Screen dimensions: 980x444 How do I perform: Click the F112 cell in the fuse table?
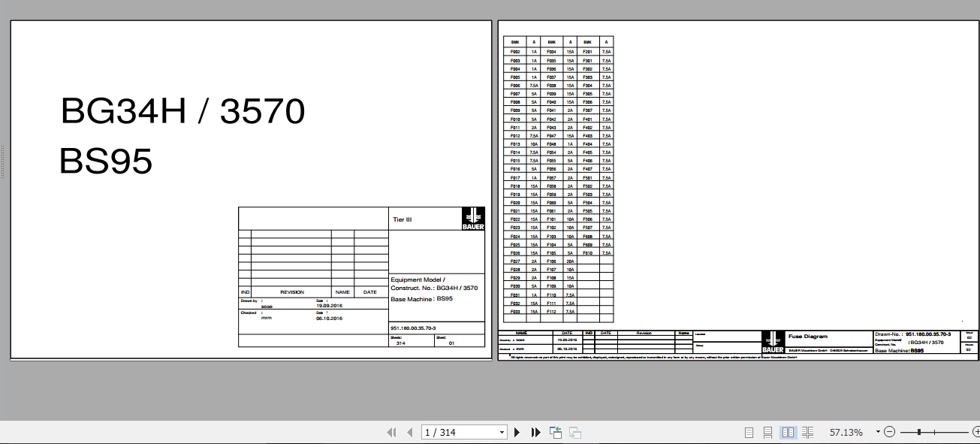pos(551,312)
